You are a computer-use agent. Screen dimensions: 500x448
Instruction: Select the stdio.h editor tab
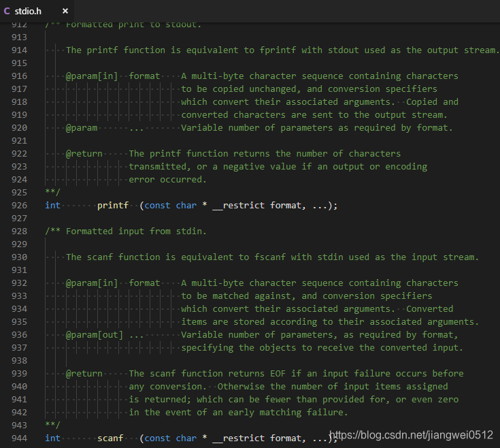tap(37, 11)
